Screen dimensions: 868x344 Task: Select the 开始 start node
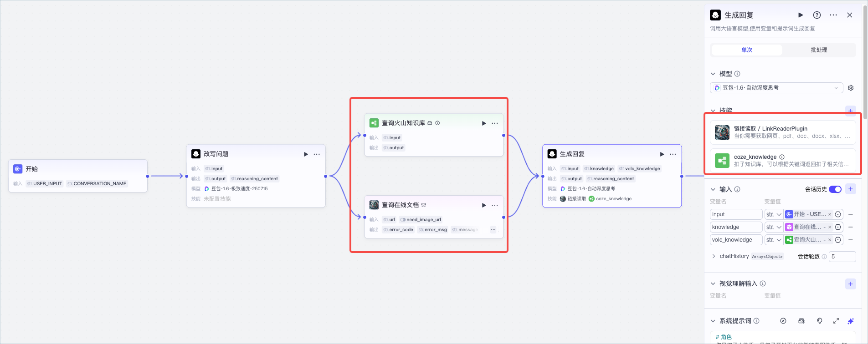pos(78,176)
